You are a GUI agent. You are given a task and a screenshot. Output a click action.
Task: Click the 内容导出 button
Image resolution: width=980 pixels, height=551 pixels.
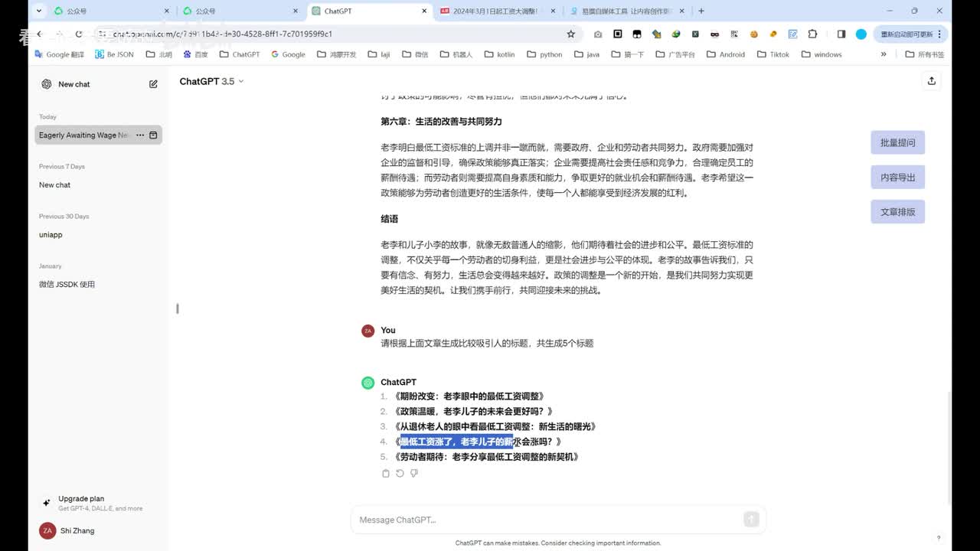click(x=897, y=178)
